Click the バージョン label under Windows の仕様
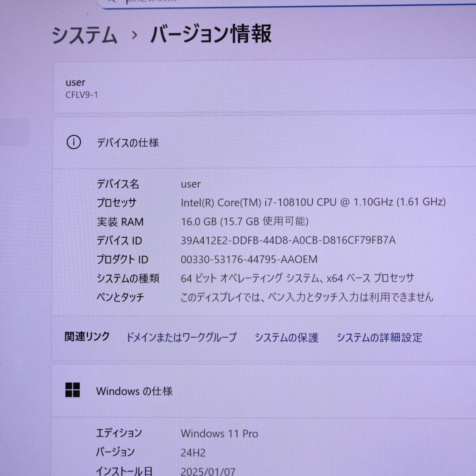 [x=115, y=452]
